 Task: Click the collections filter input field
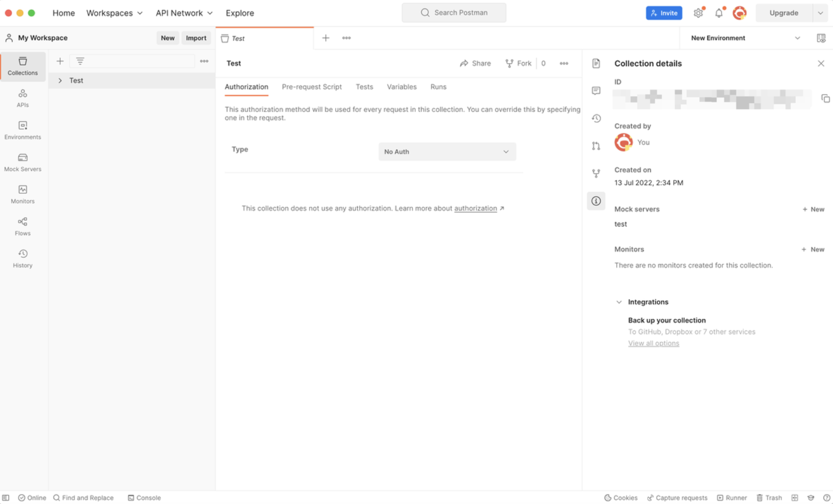pyautogui.click(x=132, y=61)
